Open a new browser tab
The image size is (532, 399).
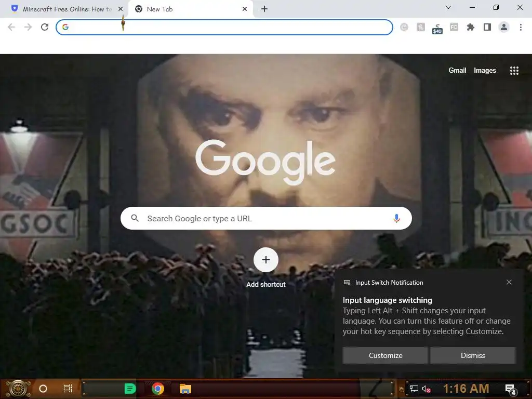(264, 9)
